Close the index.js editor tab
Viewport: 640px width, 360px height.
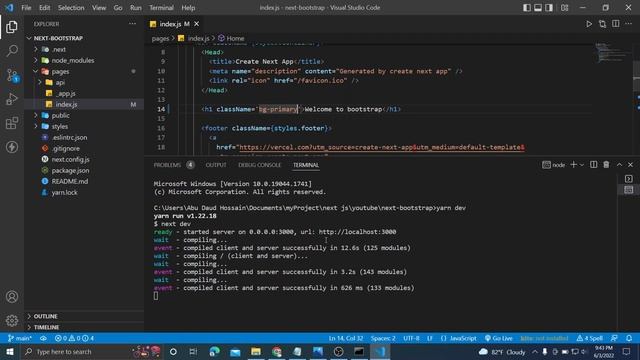(197, 24)
